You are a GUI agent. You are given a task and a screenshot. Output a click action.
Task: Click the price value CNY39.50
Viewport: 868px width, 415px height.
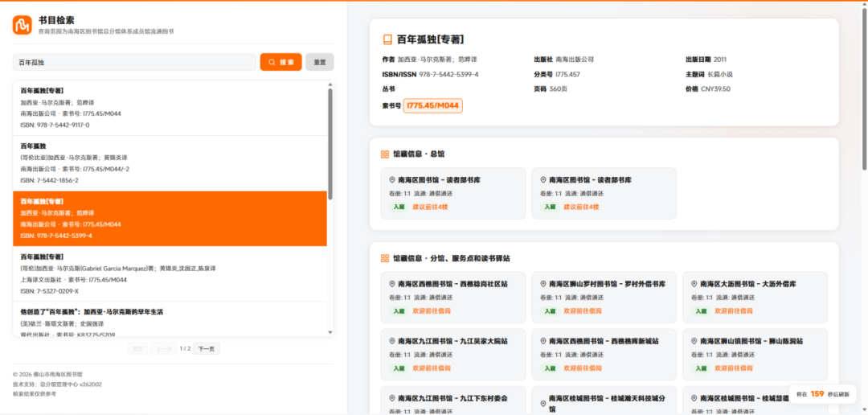pos(716,88)
